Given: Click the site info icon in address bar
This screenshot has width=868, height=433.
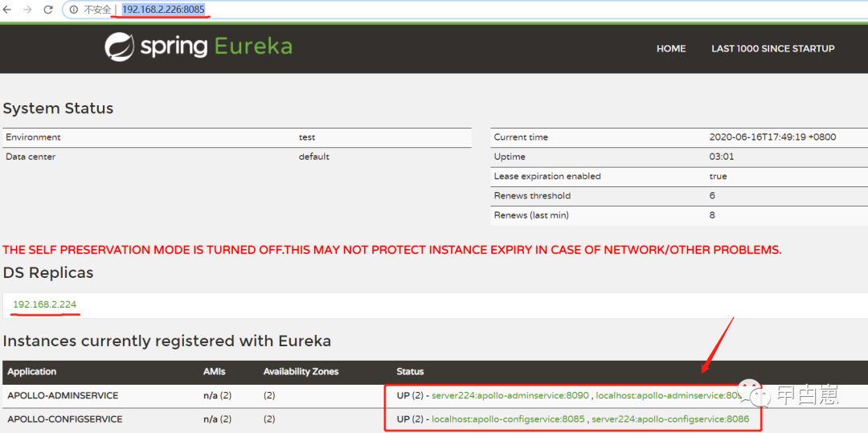Looking at the screenshot, I should (x=74, y=10).
